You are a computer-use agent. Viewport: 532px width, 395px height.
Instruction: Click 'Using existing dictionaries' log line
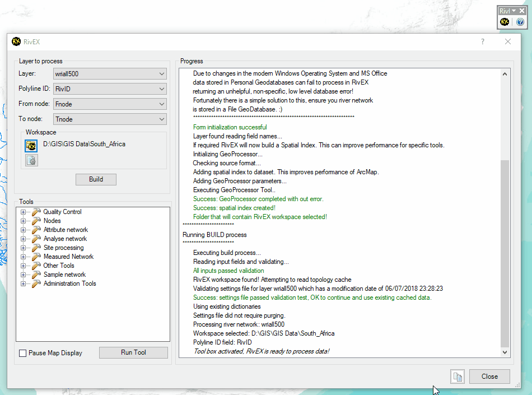point(227,306)
